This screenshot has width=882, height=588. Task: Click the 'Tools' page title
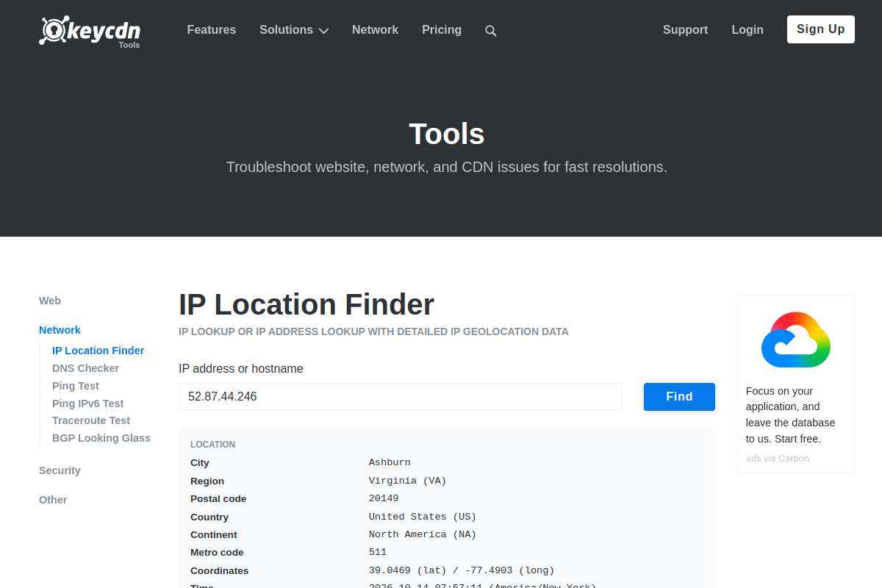[x=447, y=134]
